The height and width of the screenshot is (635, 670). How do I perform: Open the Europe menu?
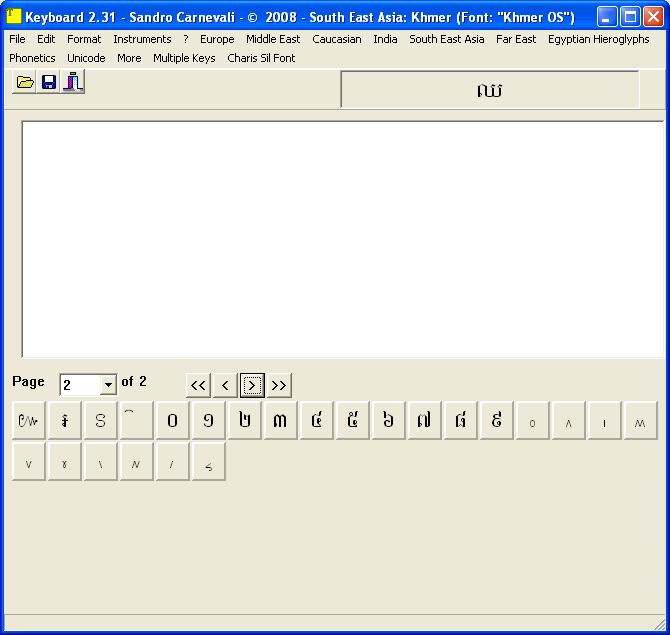[x=217, y=39]
